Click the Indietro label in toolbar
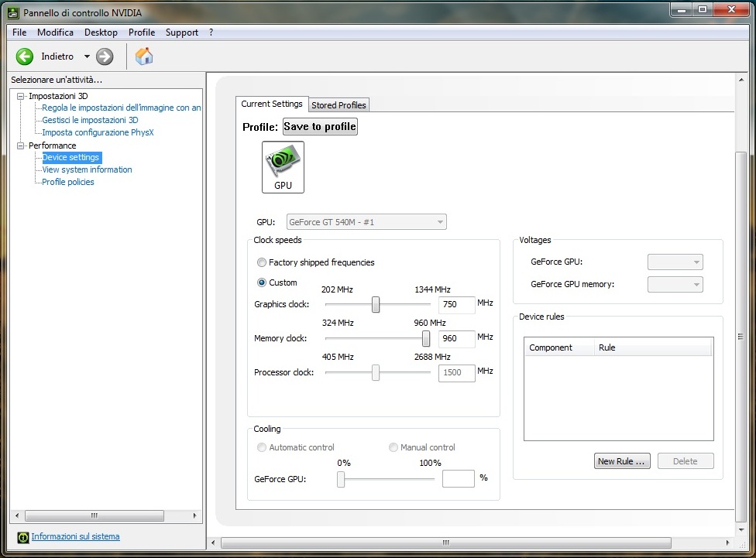This screenshot has width=756, height=558. pos(57,56)
